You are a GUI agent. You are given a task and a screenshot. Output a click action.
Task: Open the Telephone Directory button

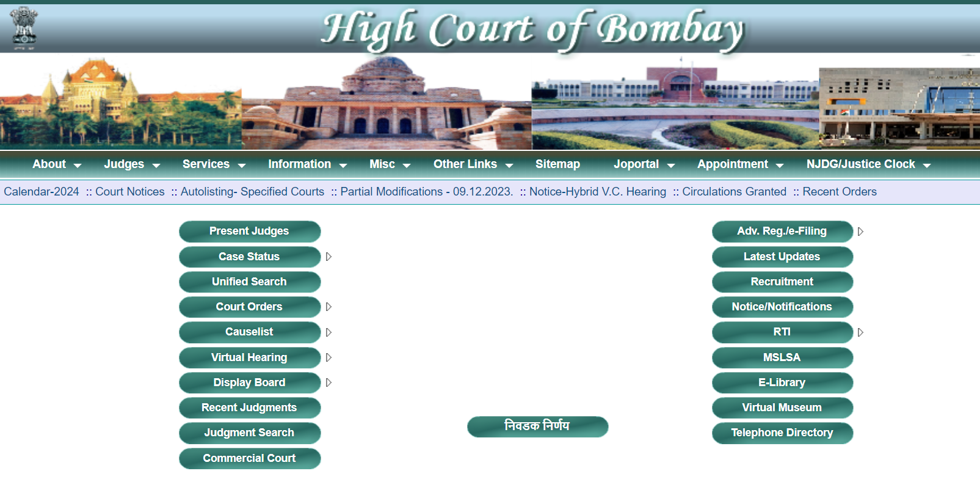(782, 433)
